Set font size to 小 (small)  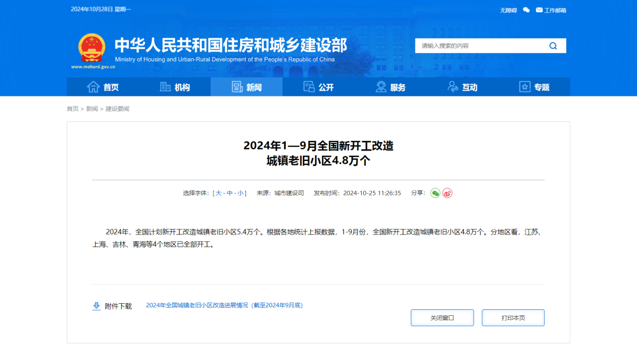pyautogui.click(x=241, y=193)
